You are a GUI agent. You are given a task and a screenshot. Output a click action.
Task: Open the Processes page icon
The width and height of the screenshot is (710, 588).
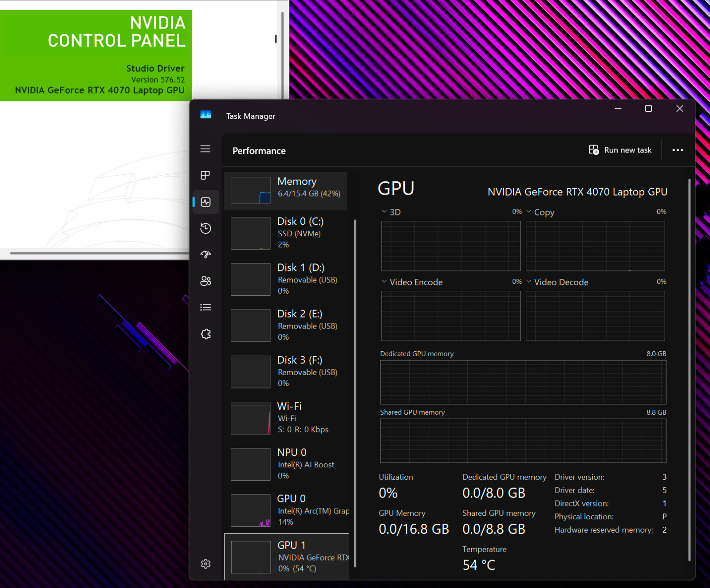(205, 175)
